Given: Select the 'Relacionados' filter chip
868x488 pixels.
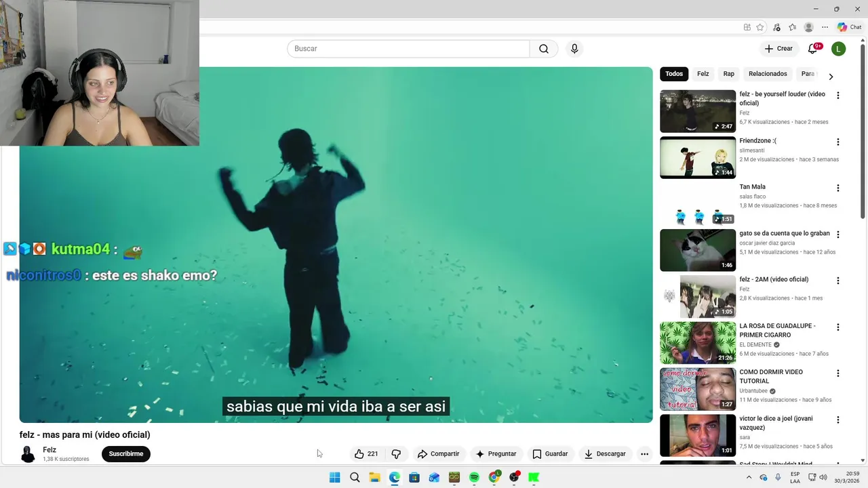Looking at the screenshot, I should (768, 74).
